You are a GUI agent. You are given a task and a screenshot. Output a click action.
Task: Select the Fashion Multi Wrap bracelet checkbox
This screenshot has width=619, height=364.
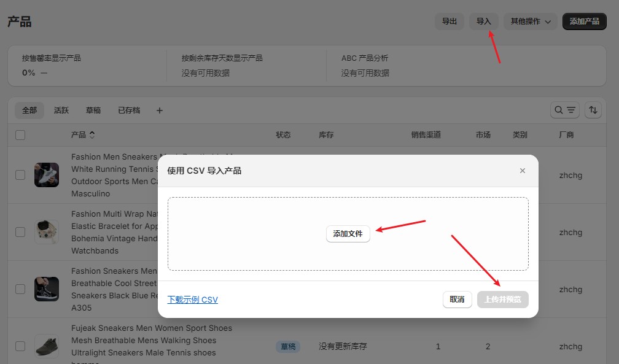point(20,232)
